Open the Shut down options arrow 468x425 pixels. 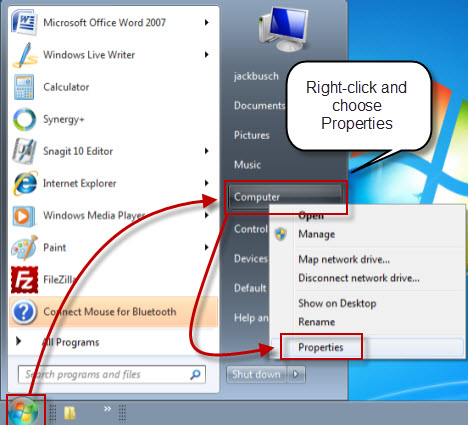pyautogui.click(x=296, y=374)
